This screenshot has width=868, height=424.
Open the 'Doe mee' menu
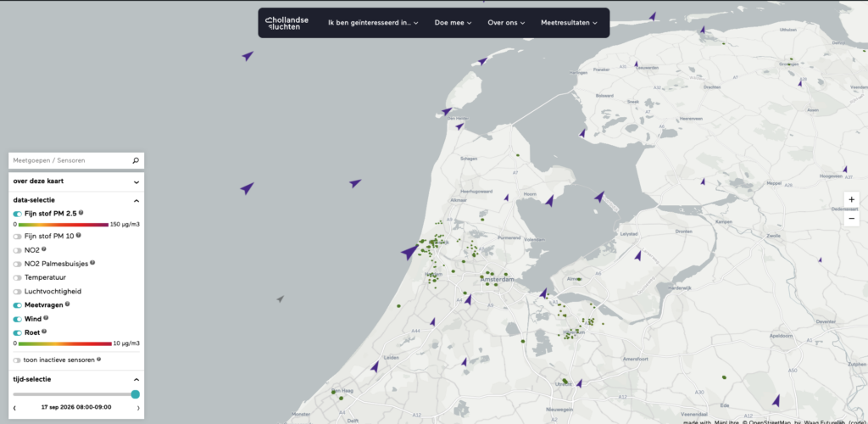click(453, 23)
